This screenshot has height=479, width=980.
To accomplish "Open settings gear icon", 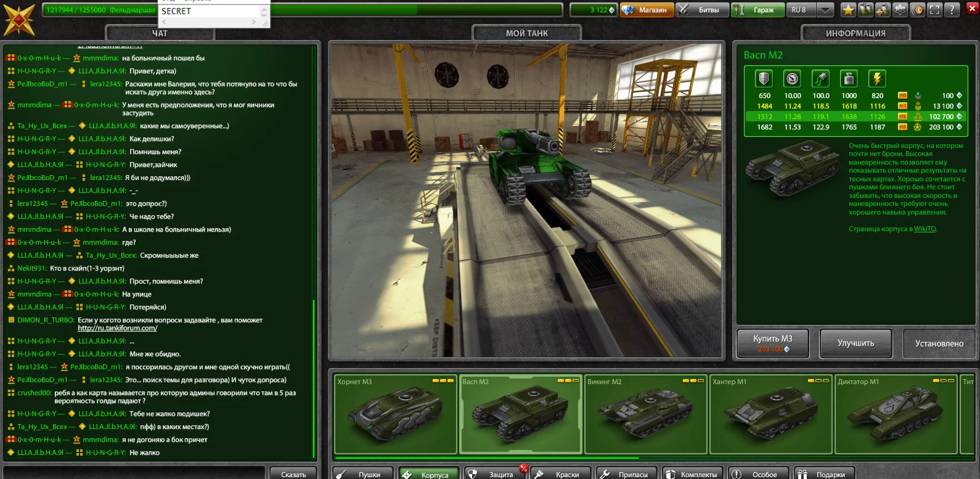I will pos(900,10).
